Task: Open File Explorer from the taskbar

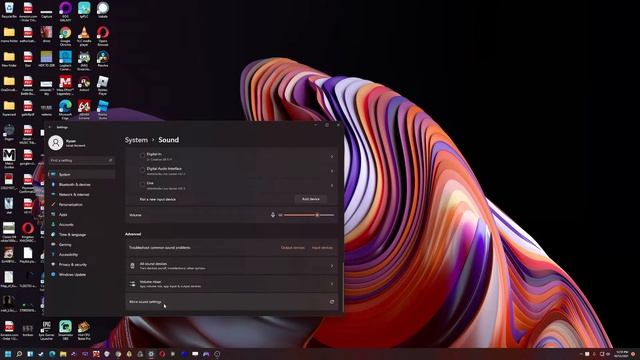Action: click(x=63, y=354)
